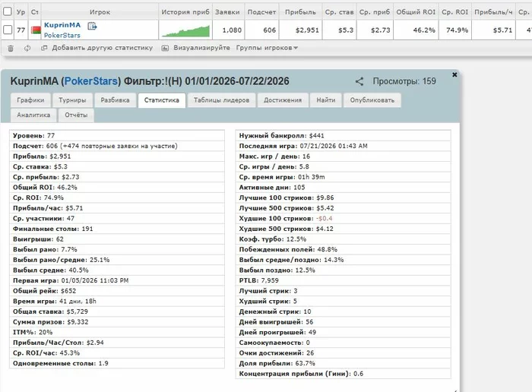532x392 pixels.
Task: Click the share icon next to Просмотры
Action: click(359, 81)
